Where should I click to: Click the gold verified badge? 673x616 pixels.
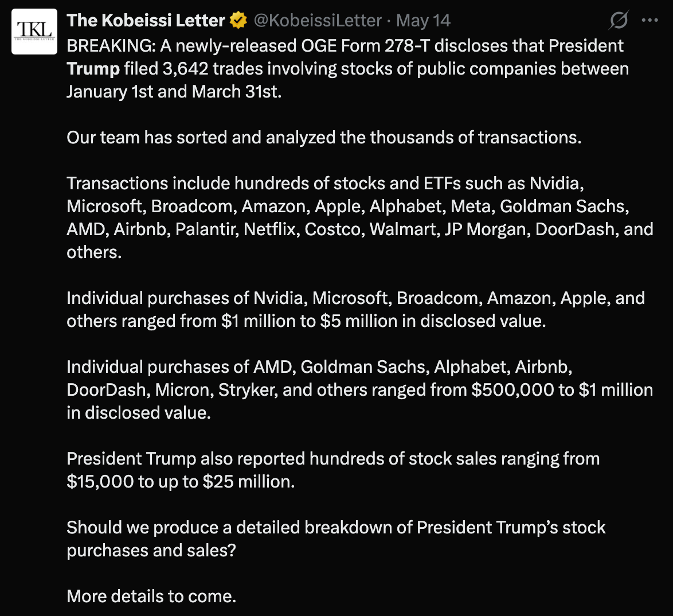238,21
